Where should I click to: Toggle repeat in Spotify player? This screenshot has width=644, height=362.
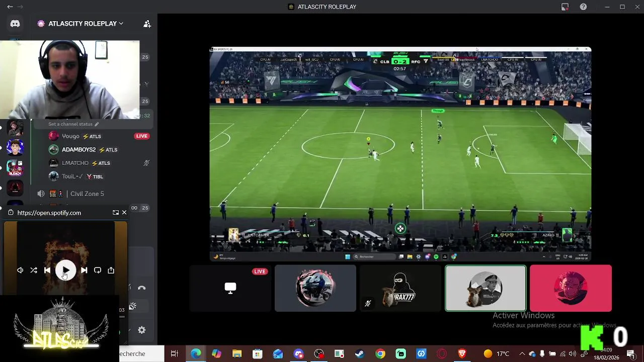pos(98,270)
